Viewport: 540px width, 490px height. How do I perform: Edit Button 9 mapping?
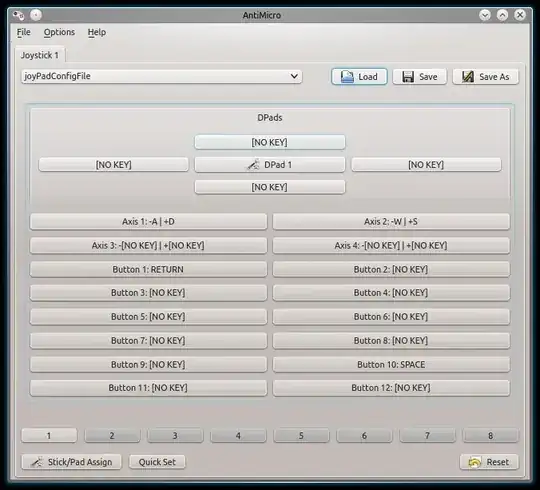[x=148, y=364]
